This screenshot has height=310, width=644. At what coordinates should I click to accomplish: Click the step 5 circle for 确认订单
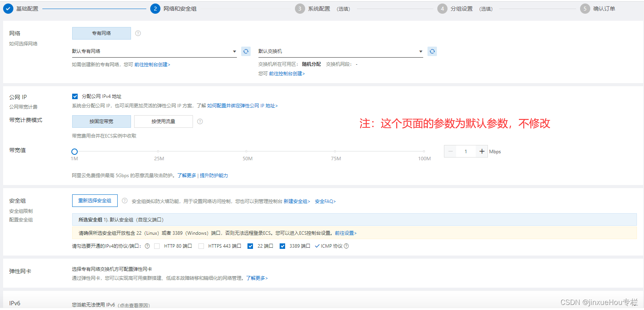pyautogui.click(x=585, y=9)
